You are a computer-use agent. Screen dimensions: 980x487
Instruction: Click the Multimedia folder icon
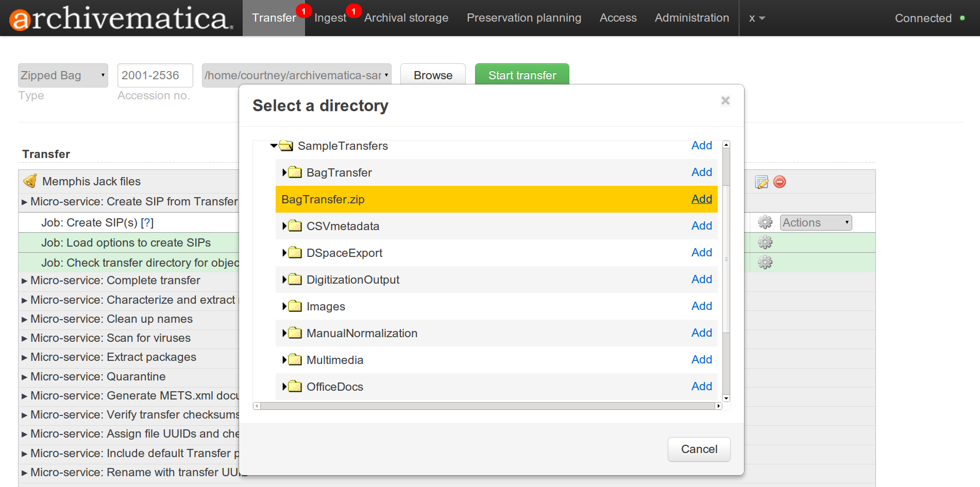[x=295, y=360]
